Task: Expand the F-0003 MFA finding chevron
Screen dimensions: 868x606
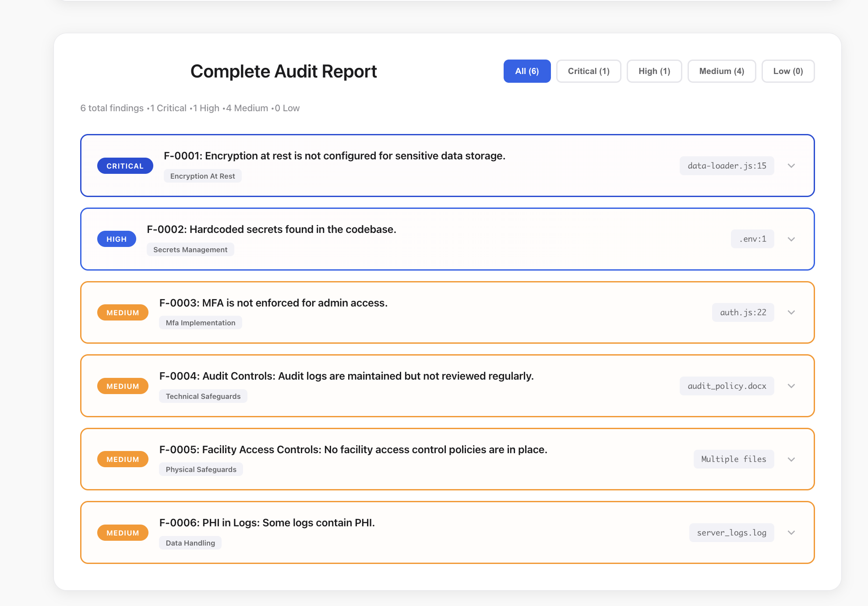Action: [791, 312]
